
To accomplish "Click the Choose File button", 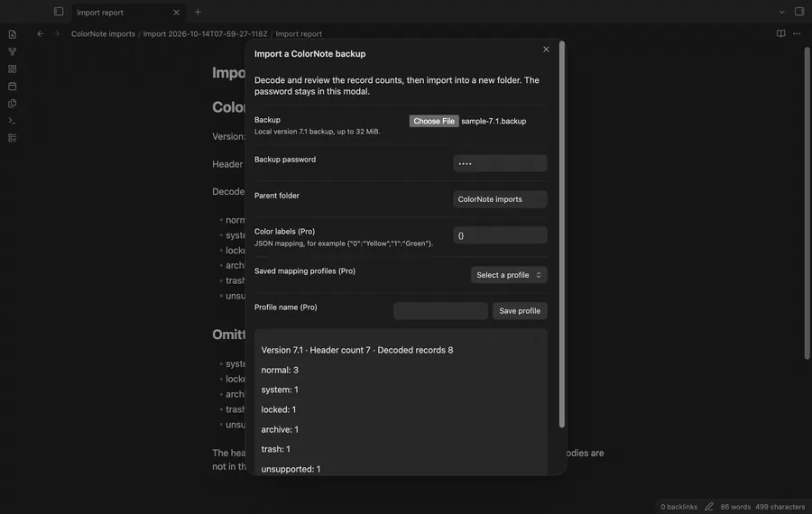I will point(434,121).
